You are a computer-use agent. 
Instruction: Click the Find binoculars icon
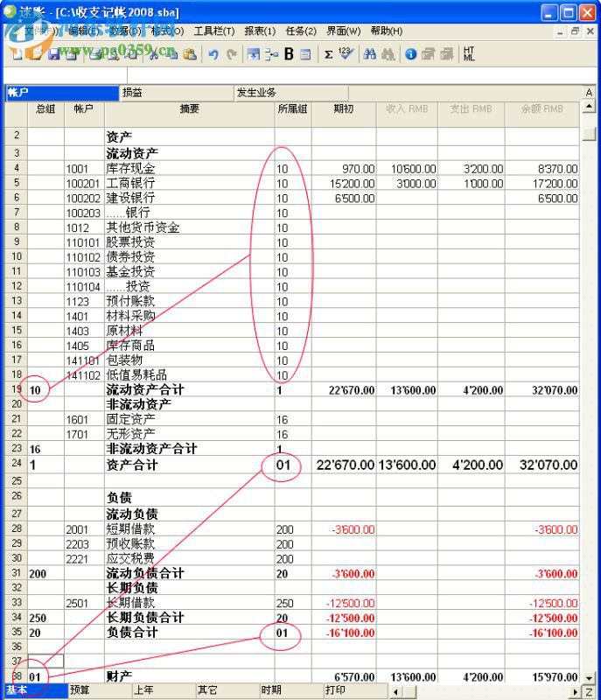[x=369, y=54]
